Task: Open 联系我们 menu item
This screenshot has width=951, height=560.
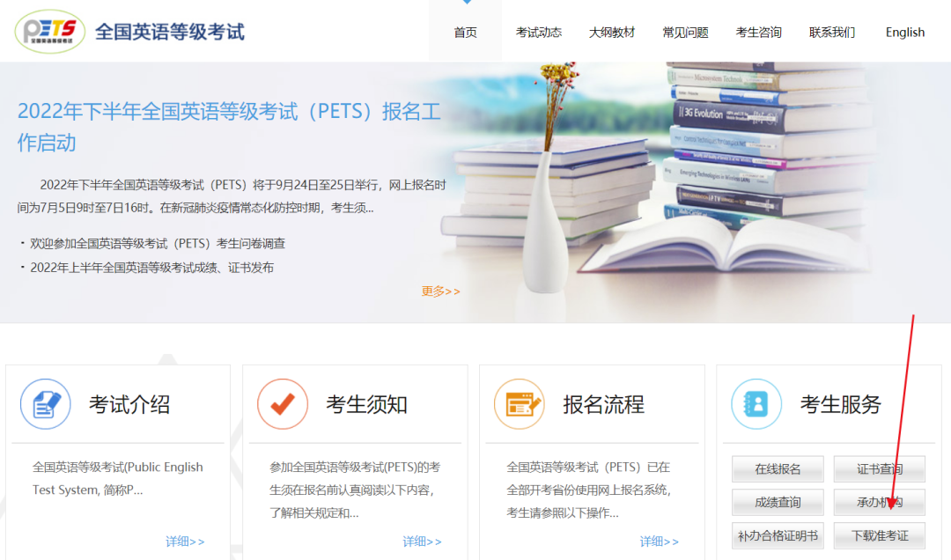Action: 832,33
